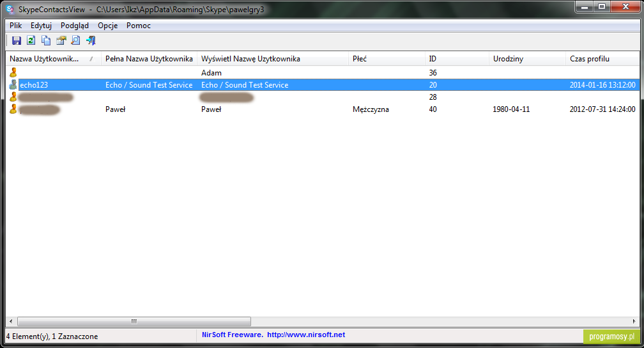Sort by Płeć column header
644x348 pixels.
[x=387, y=59]
